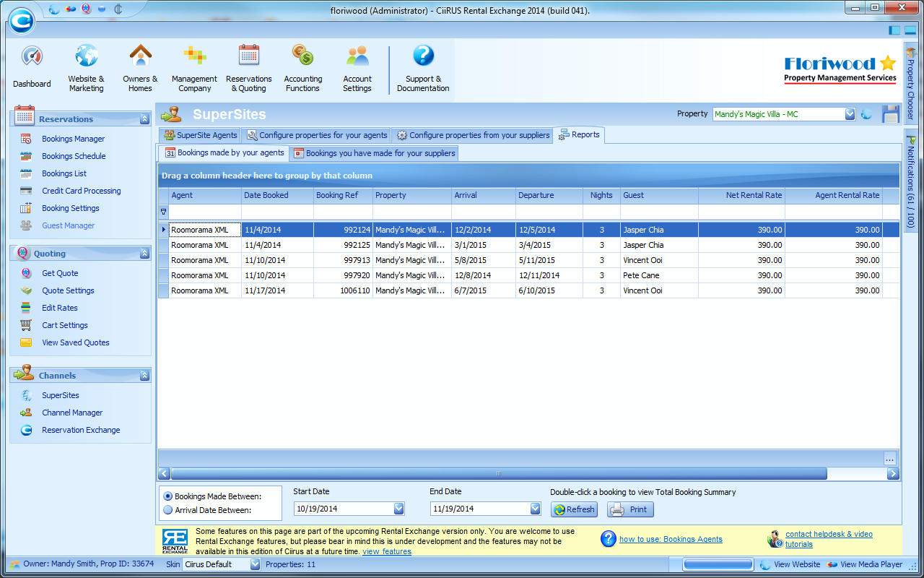Open the Start Date picker dropdown
This screenshot has height=578, width=924.
tap(398, 509)
